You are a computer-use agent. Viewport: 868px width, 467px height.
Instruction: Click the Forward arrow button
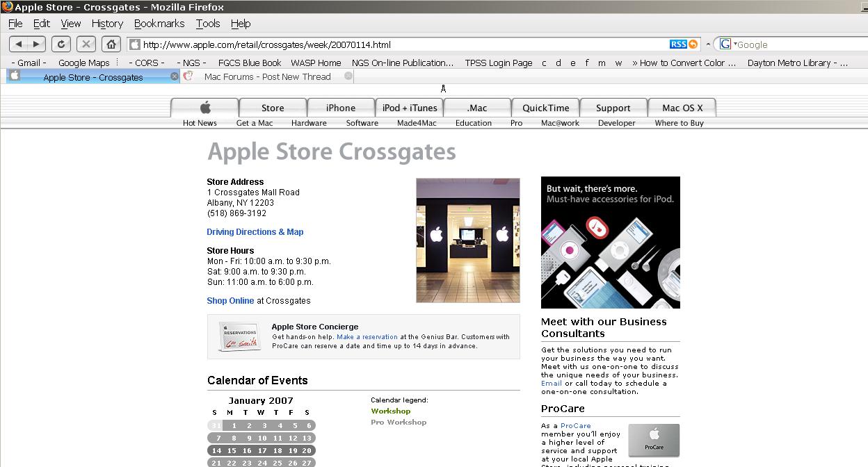coord(37,44)
